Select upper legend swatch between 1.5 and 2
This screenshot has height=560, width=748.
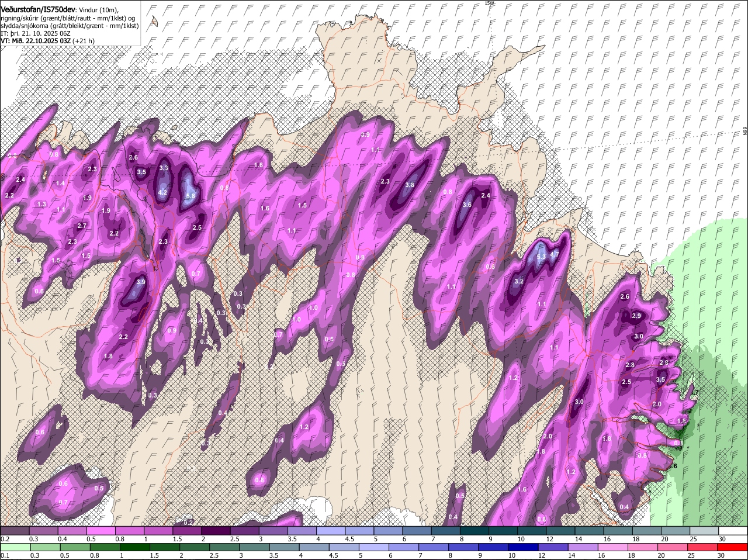click(x=186, y=531)
